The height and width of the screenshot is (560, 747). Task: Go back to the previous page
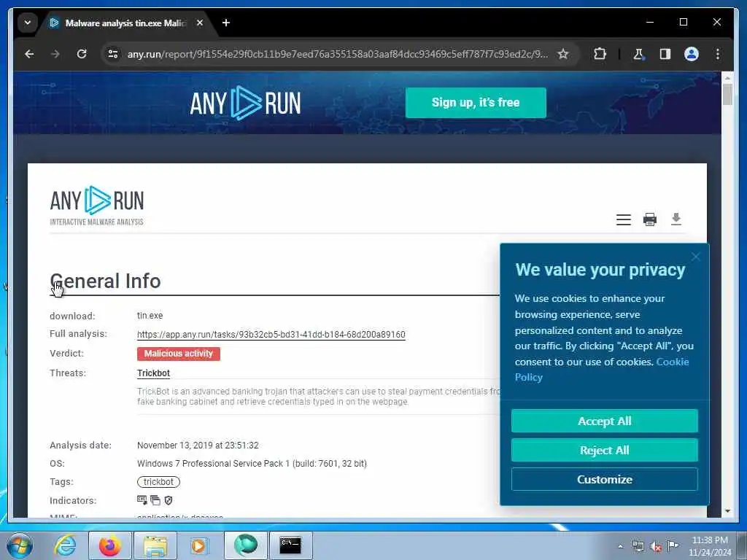pyautogui.click(x=29, y=54)
